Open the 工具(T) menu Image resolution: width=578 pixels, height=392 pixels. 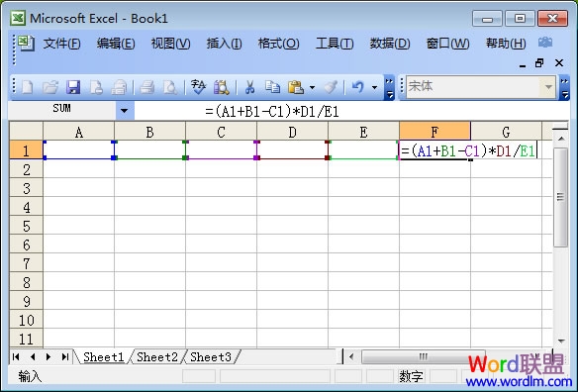click(x=335, y=44)
